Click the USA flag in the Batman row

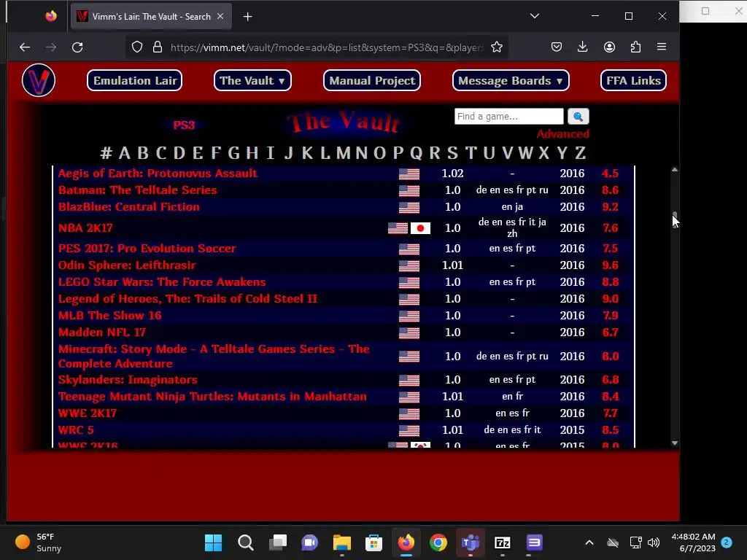[409, 190]
